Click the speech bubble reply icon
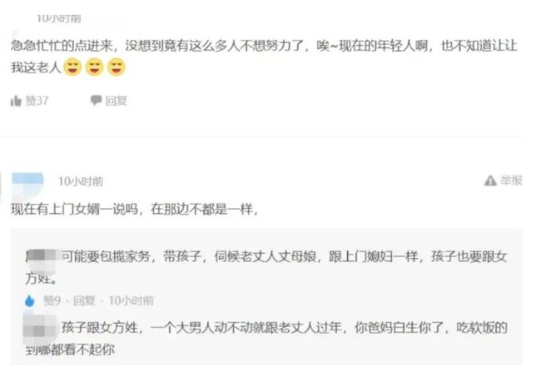Image resolution: width=541 pixels, height=392 pixels. tap(96, 100)
